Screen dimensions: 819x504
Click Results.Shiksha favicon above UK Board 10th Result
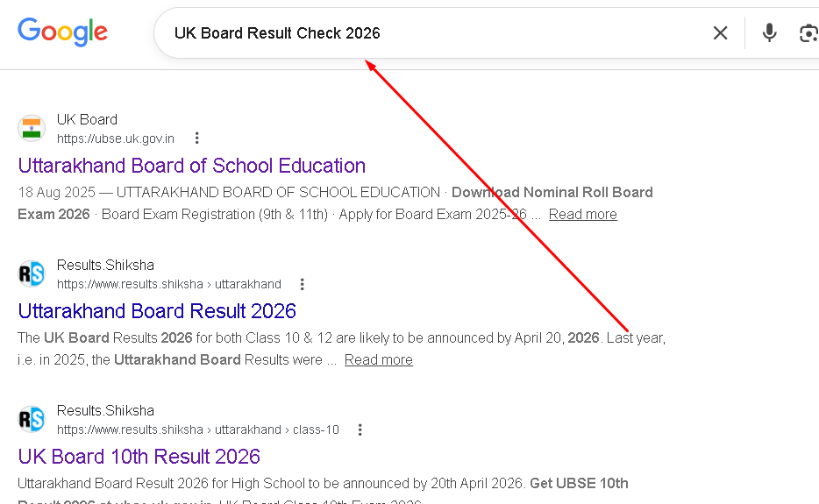tap(32, 419)
